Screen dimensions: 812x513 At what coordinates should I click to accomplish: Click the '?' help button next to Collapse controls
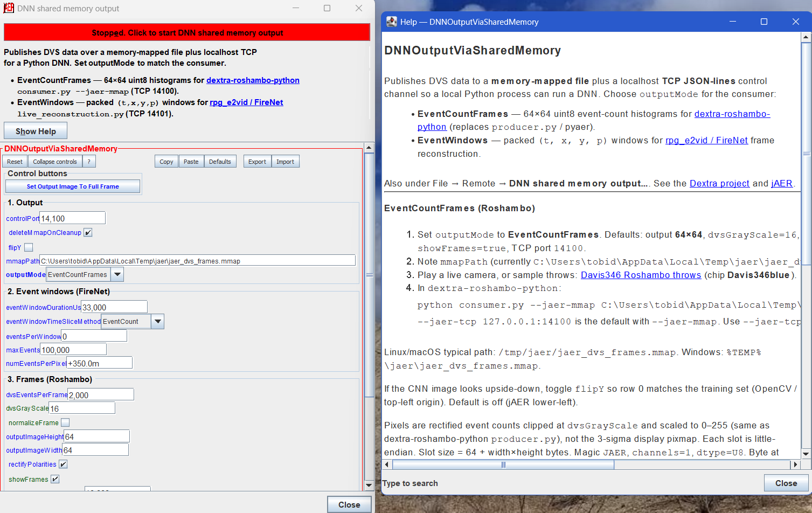89,162
